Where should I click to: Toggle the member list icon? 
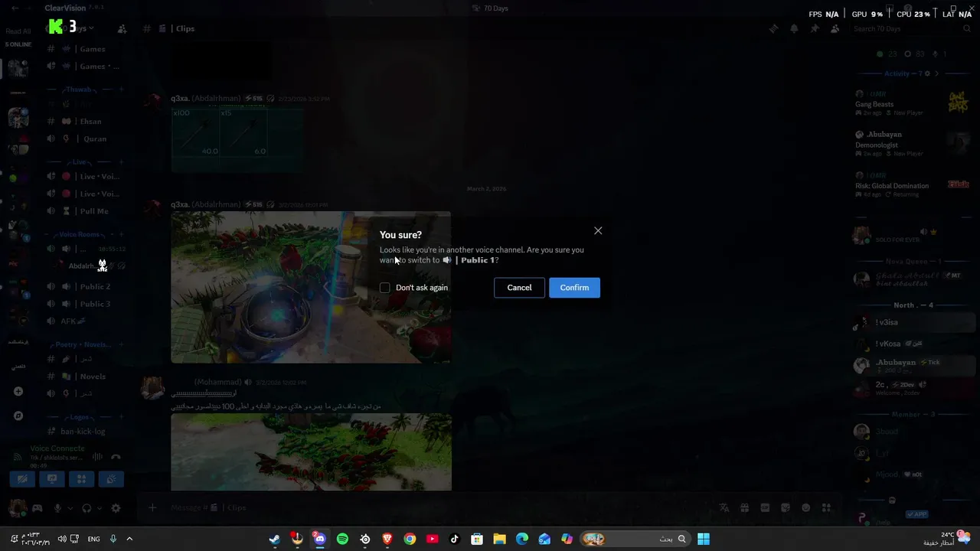click(x=835, y=28)
